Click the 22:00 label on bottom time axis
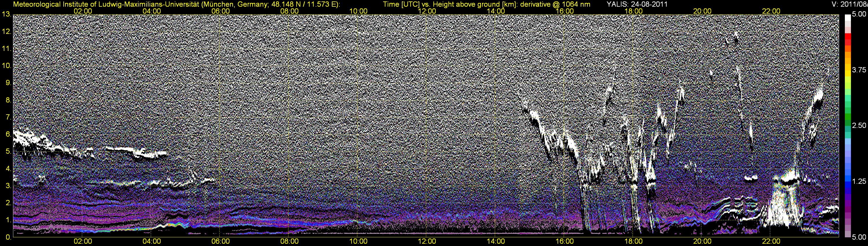Screen dimensions: 868x246 pos(771,242)
